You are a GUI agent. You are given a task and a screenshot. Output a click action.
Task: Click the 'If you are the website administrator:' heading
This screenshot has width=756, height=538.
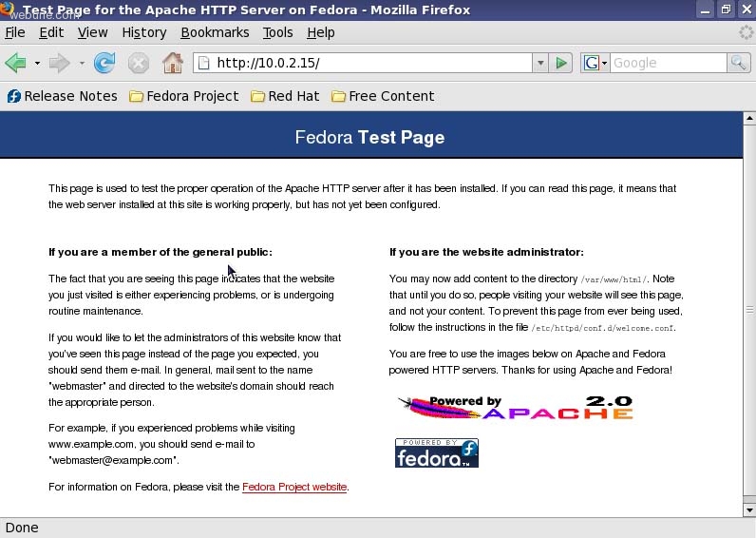tap(486, 252)
